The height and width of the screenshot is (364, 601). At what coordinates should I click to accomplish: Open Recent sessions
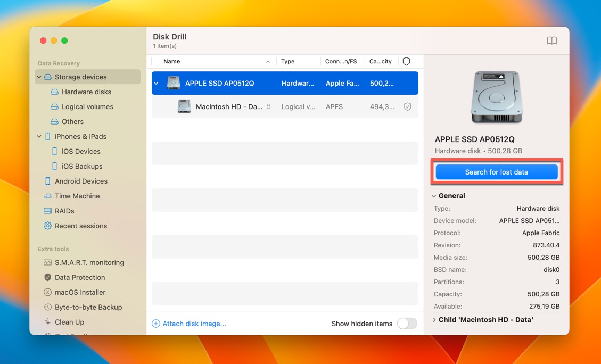[x=81, y=226]
